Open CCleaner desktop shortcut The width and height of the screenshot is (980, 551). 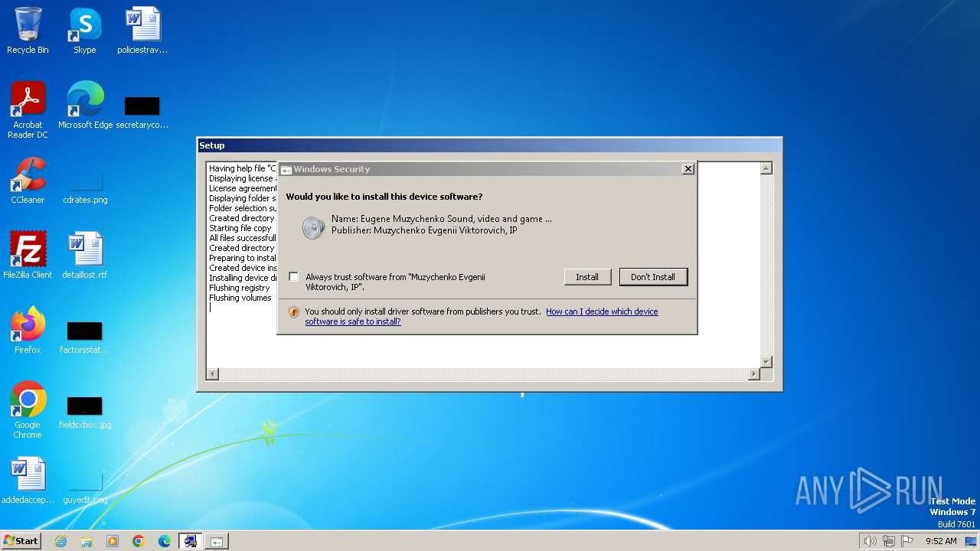point(28,180)
